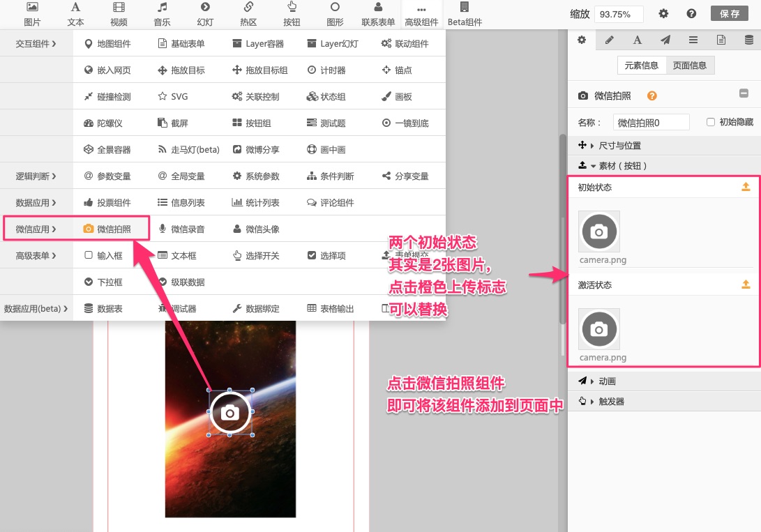The width and height of the screenshot is (761, 532).
Task: Open the 图片 image tool
Action: (32, 14)
